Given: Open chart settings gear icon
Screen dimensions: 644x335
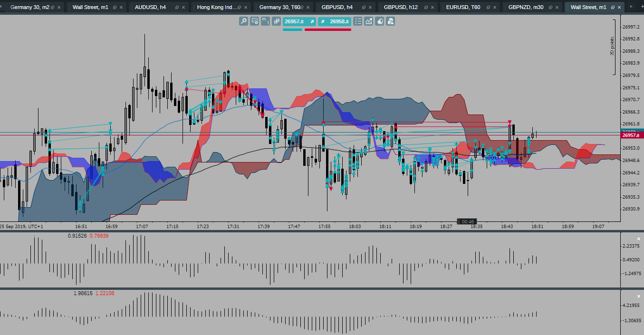Looking at the screenshot, I should click(255, 21).
